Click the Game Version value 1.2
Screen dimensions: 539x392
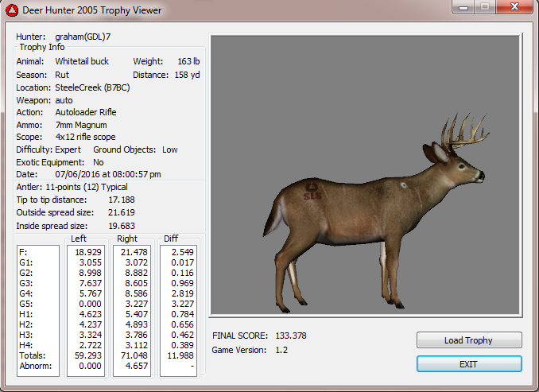tap(281, 350)
